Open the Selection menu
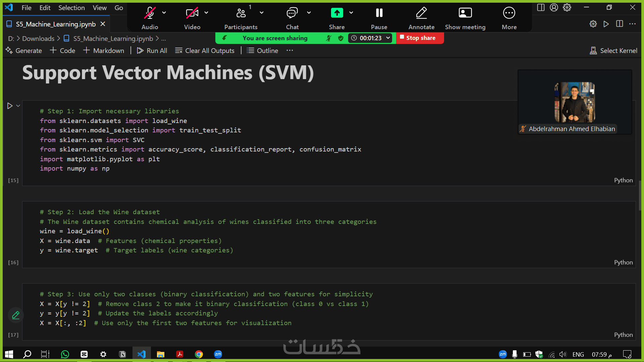Viewport: 644px width, 362px height. click(x=71, y=8)
